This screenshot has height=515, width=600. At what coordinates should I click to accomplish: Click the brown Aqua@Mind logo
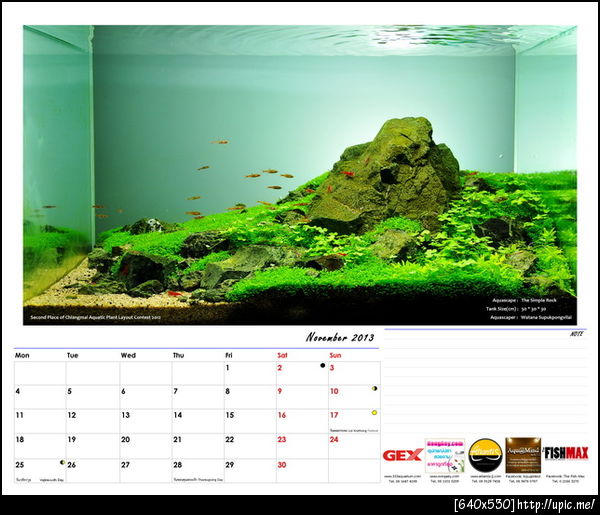pyautogui.click(x=523, y=455)
